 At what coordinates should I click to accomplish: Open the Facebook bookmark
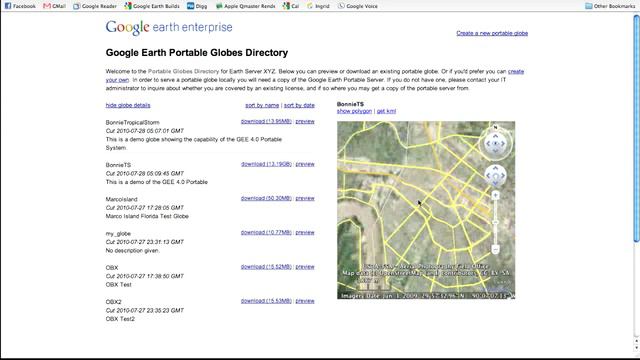coord(20,6)
